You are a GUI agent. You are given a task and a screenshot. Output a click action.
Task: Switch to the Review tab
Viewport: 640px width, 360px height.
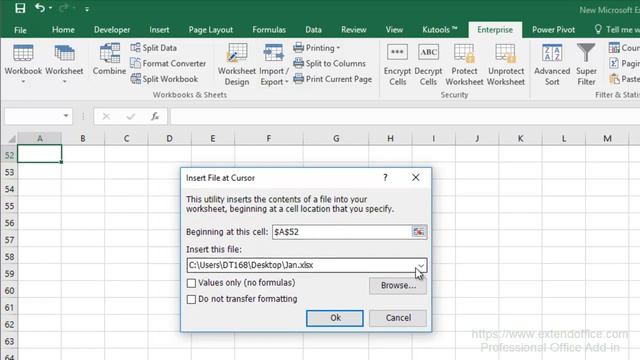coord(353,30)
